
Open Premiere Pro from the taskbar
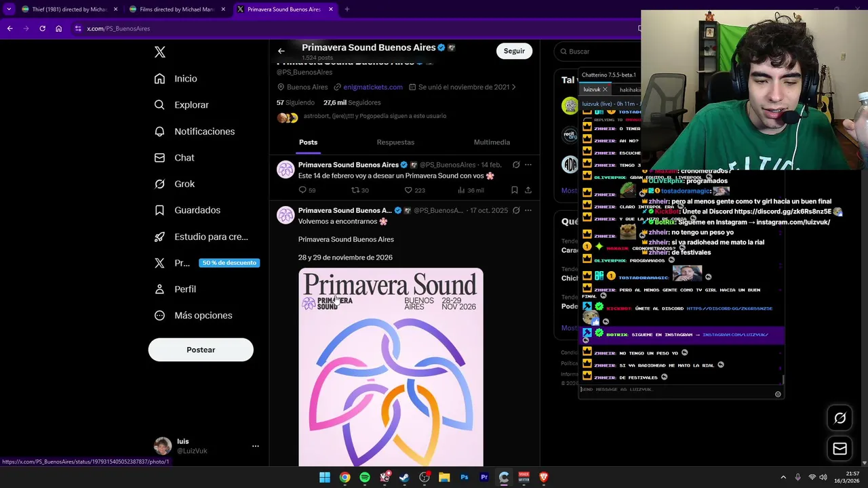(x=484, y=477)
